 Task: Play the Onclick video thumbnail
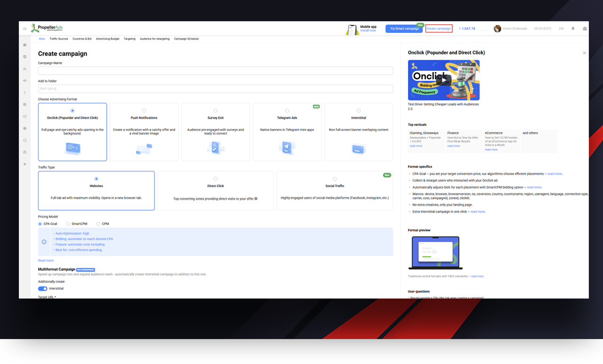tap(444, 80)
